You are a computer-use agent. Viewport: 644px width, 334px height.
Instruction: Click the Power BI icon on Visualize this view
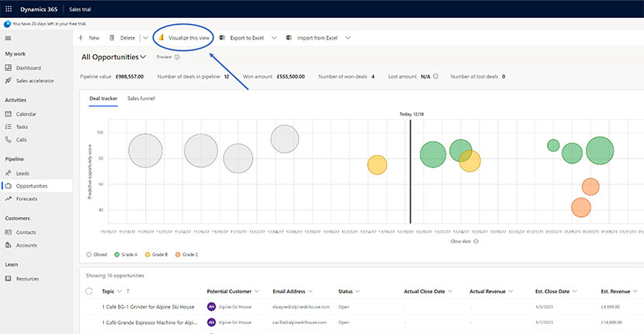[161, 37]
